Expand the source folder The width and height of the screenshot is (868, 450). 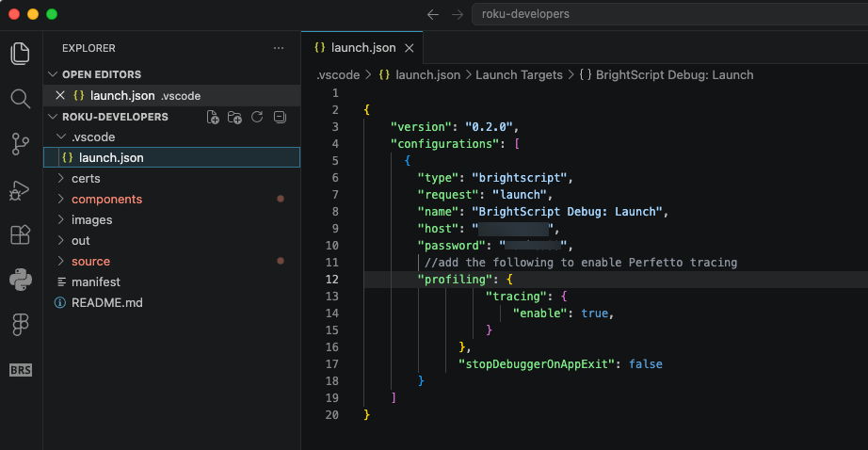[x=90, y=261]
